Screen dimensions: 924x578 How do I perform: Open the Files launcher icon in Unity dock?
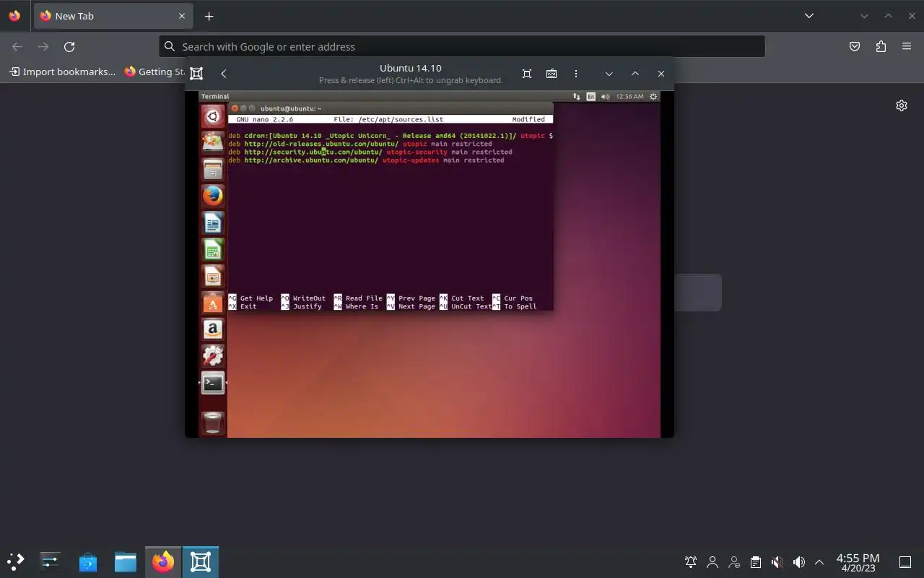pos(213,169)
